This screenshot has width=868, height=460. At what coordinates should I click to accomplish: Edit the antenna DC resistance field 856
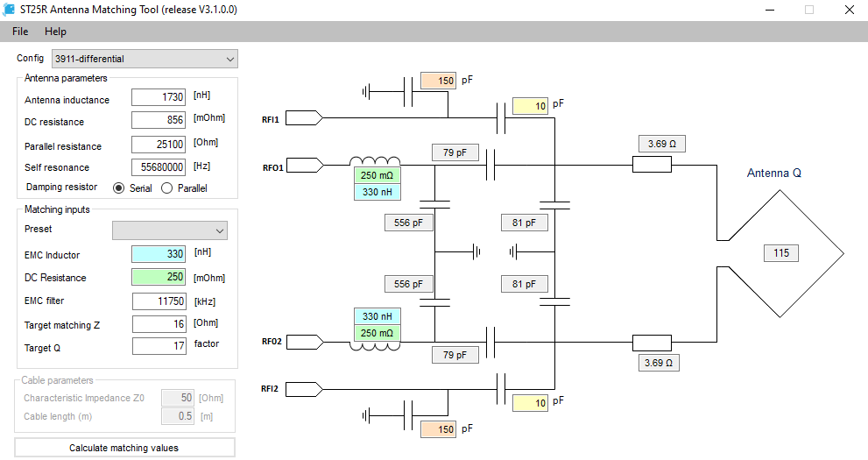click(x=159, y=119)
